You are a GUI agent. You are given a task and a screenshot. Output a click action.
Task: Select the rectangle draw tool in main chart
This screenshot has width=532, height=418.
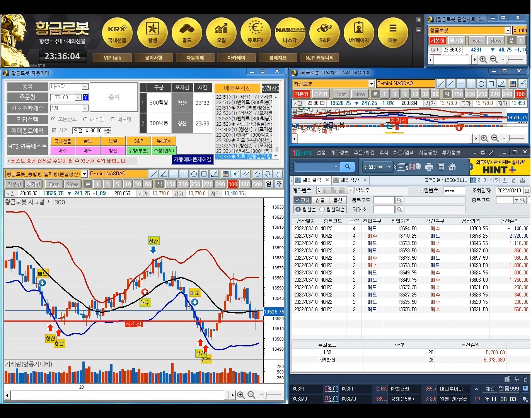pos(204,174)
